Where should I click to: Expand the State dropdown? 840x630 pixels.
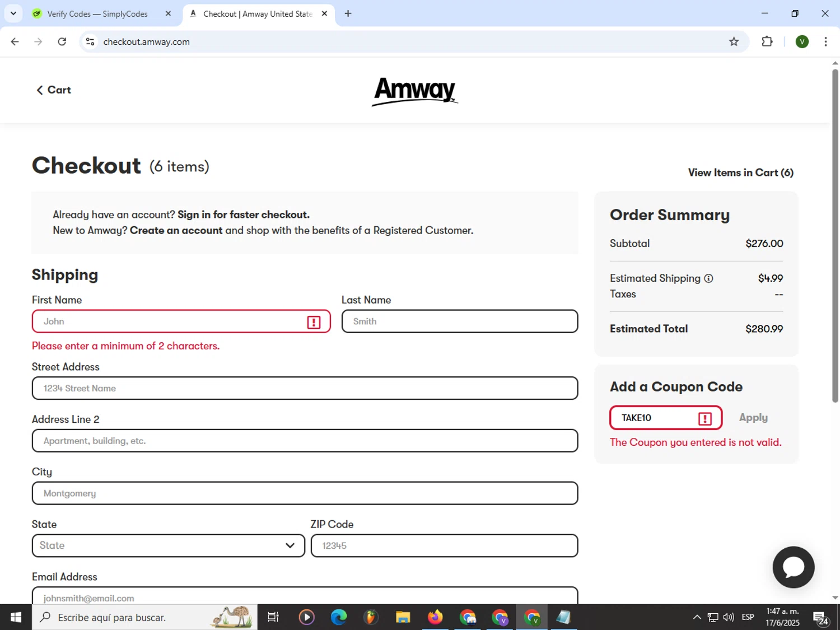point(168,545)
